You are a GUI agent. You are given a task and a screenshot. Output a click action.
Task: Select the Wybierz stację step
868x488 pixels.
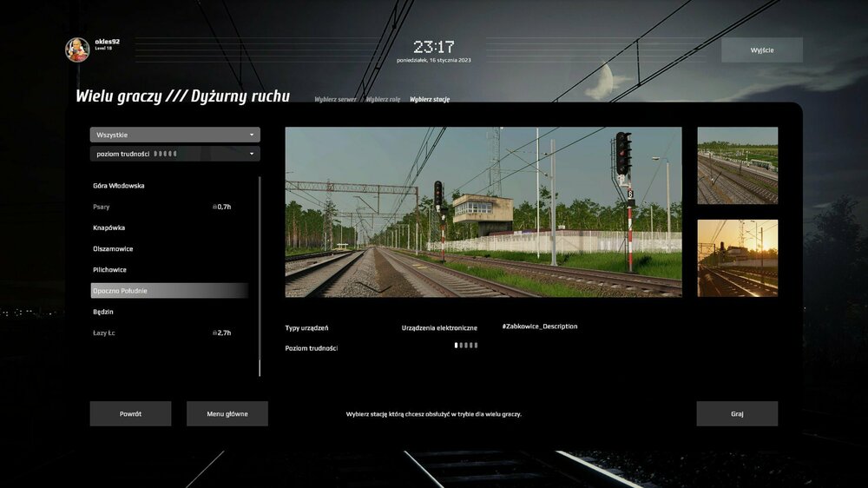pyautogui.click(x=430, y=100)
